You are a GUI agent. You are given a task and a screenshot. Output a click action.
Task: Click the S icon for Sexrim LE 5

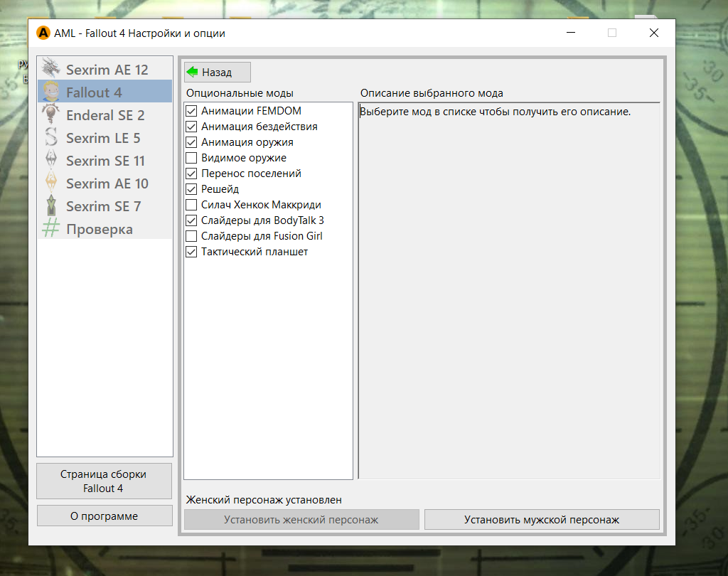[x=50, y=137]
